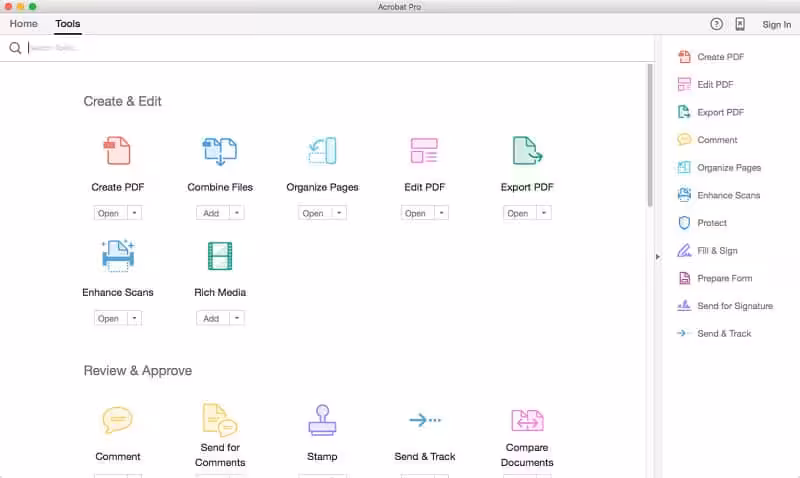Click the Sign In link
800x478 pixels.
click(x=777, y=24)
